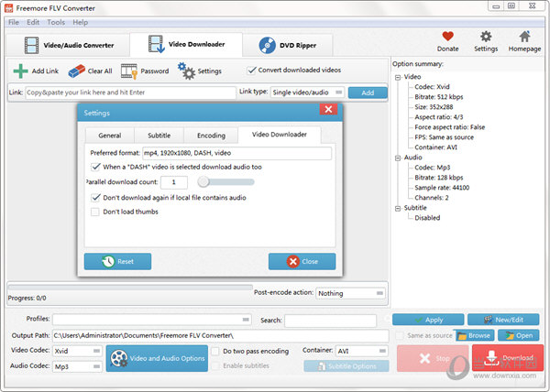Select 'Codec: Xvid' in option summary
Viewport: 550px width, 392px height.
[432, 86]
